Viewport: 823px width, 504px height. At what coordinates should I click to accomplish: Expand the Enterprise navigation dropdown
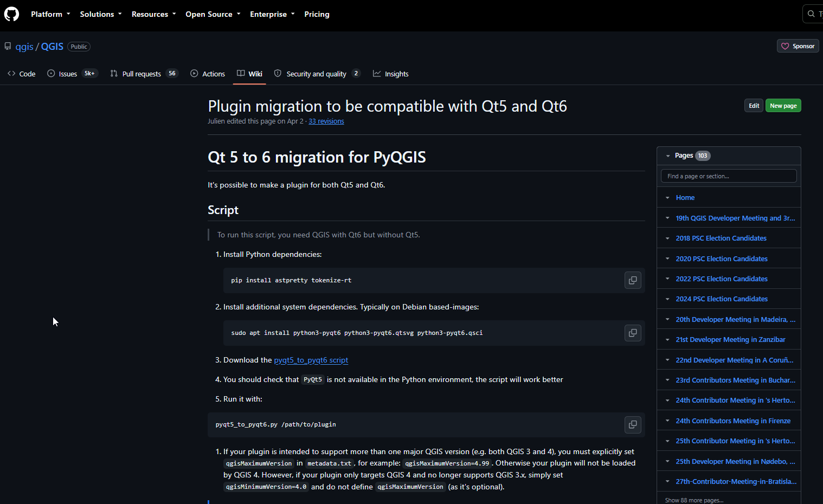272,14
